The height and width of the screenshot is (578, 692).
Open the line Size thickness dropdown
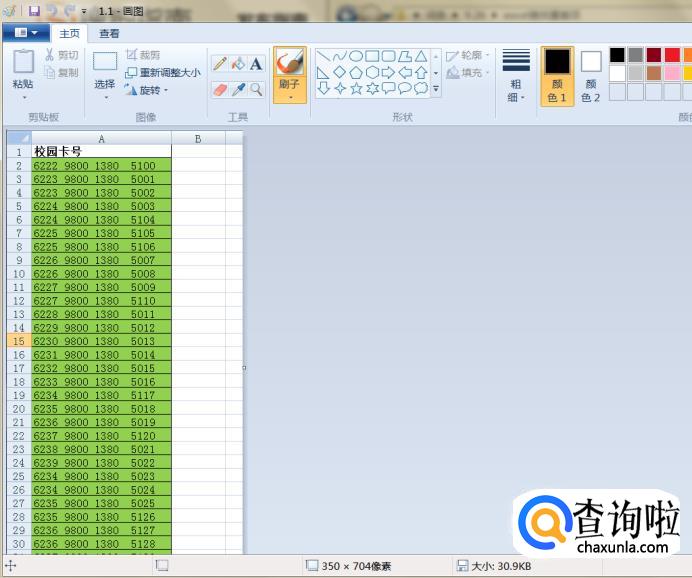pyautogui.click(x=516, y=75)
